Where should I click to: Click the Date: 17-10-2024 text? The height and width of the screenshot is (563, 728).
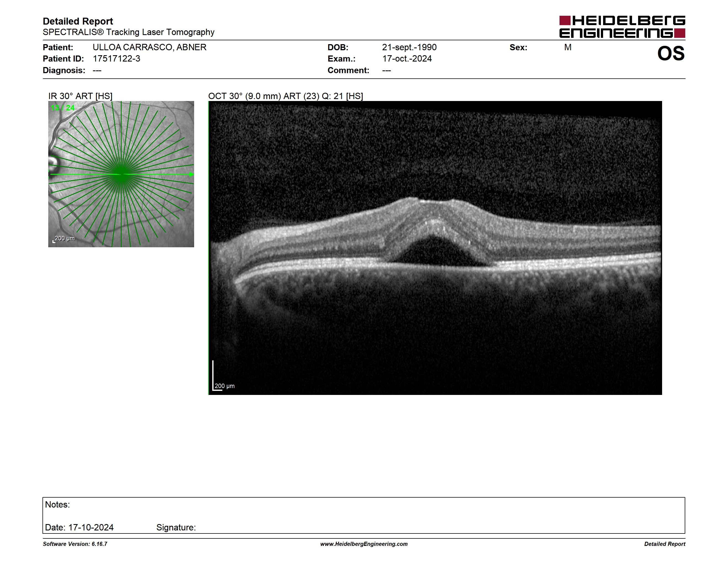(x=79, y=527)
